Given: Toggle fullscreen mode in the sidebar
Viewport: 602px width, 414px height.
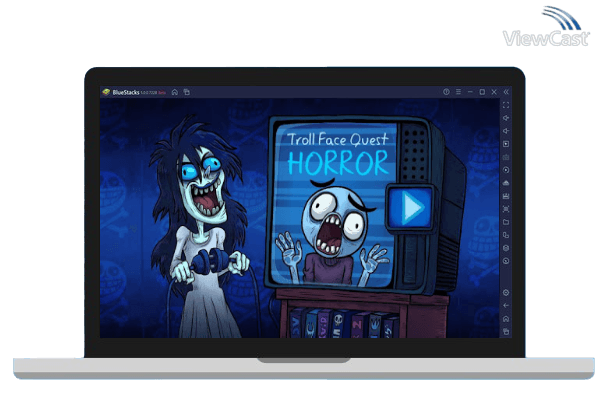Looking at the screenshot, I should coord(506,105).
